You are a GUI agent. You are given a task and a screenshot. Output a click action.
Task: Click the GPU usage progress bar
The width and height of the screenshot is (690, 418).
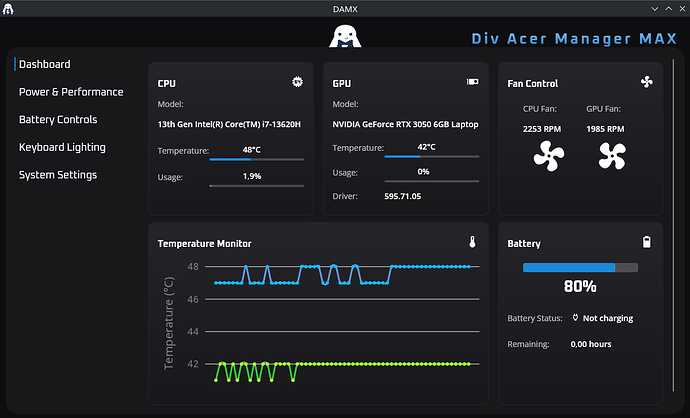432,181
